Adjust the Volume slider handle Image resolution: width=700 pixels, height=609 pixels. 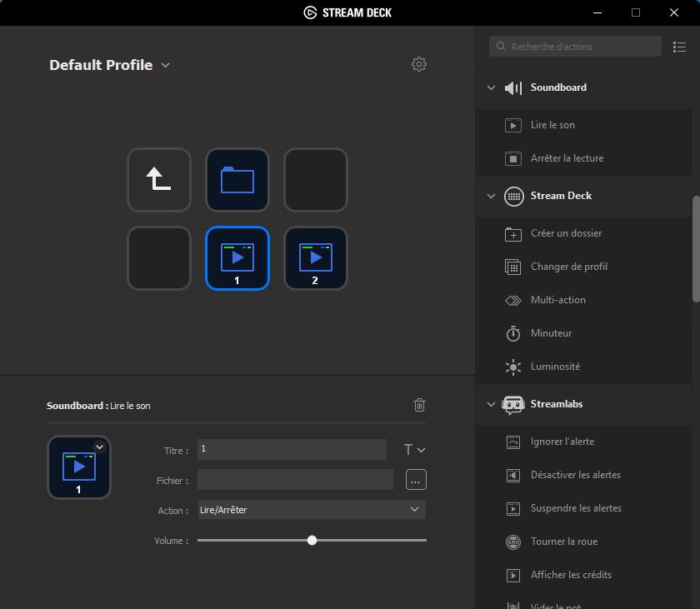(x=312, y=541)
